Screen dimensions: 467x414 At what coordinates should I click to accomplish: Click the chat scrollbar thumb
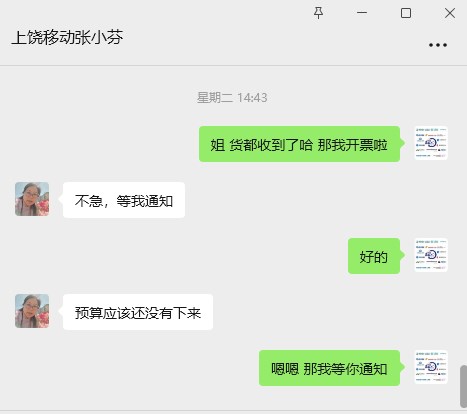click(463, 386)
